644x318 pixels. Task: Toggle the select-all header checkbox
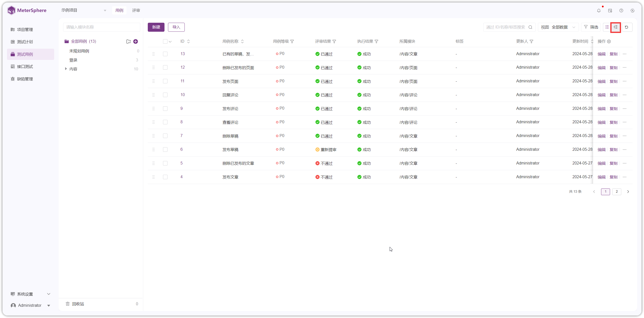click(165, 41)
